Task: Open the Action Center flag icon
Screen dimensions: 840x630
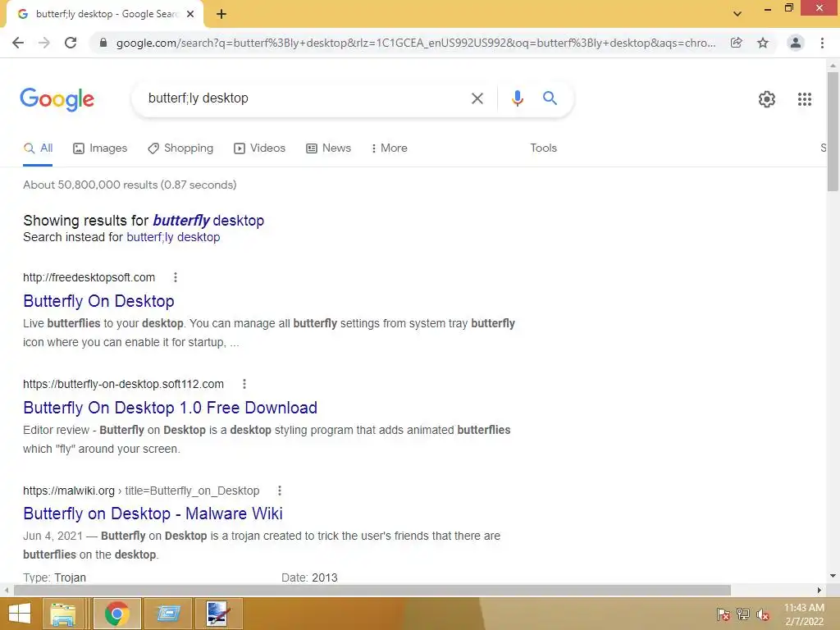Action: [724, 614]
